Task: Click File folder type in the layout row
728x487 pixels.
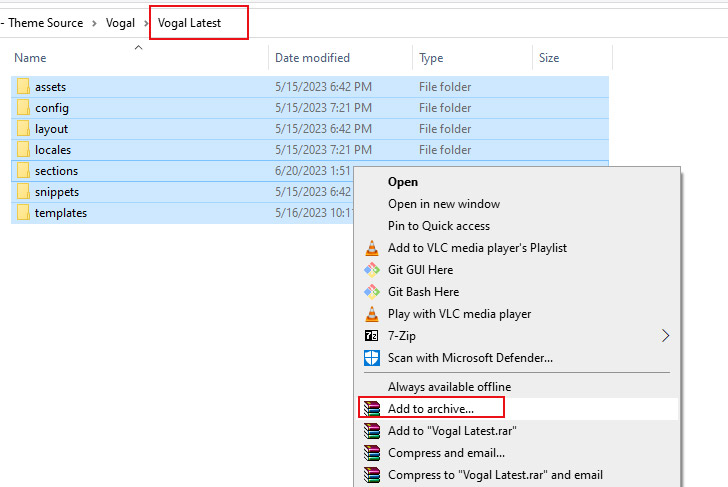Action: click(445, 129)
